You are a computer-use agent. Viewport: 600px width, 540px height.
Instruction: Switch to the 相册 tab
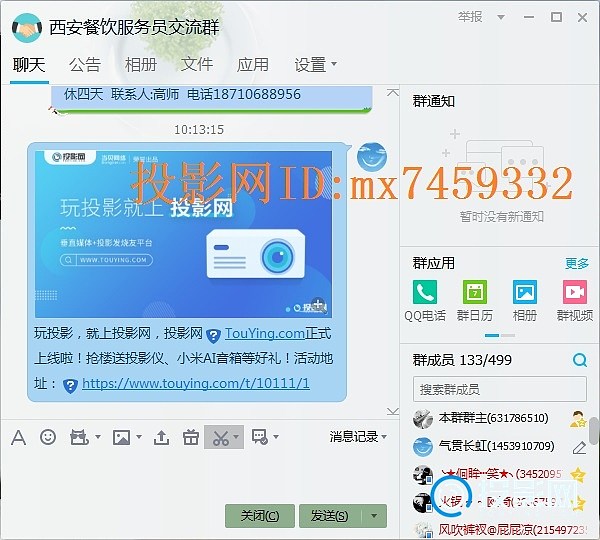click(141, 64)
